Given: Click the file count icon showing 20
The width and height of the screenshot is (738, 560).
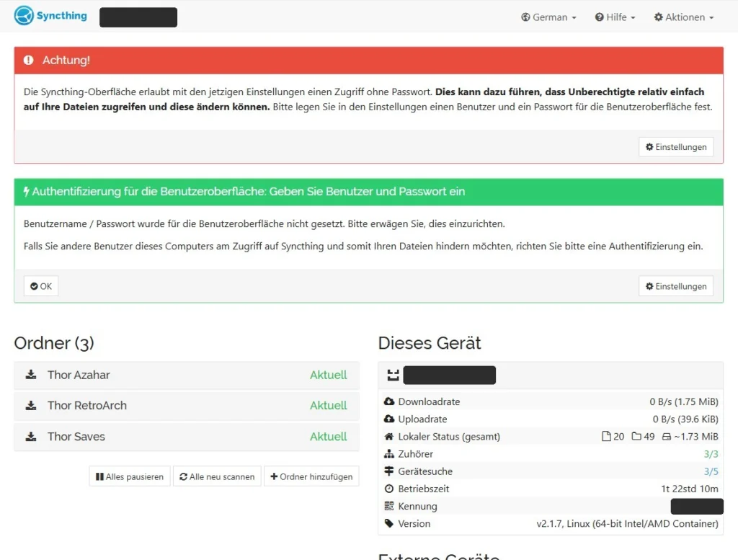Looking at the screenshot, I should 606,436.
